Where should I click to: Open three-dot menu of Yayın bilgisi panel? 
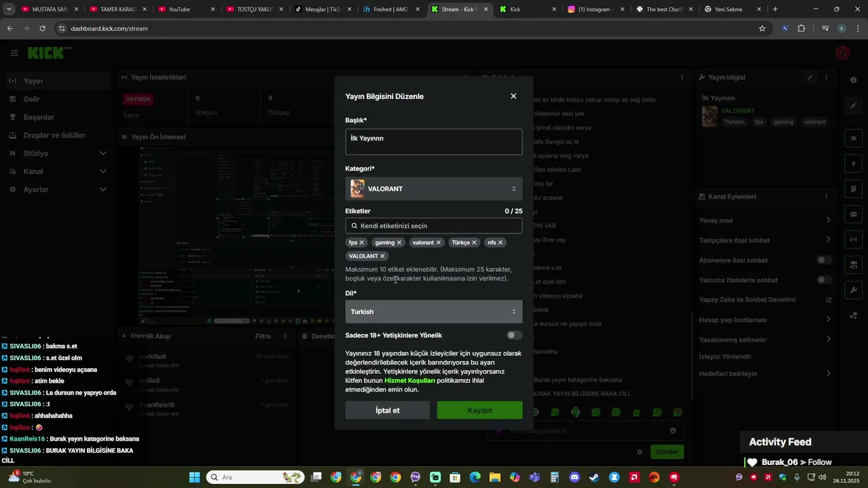(826, 77)
